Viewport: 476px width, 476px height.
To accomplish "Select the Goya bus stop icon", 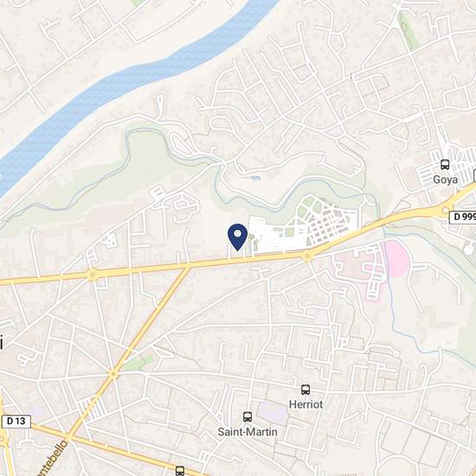I will (445, 164).
